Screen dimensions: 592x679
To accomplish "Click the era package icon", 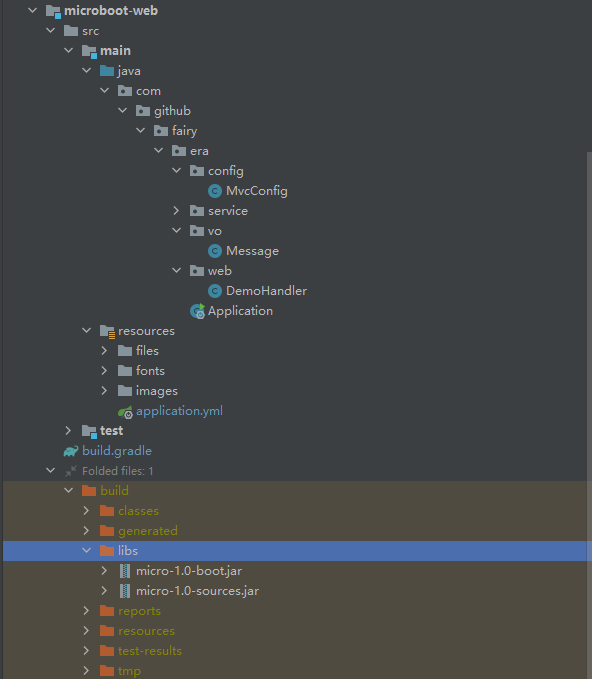I will 179,151.
